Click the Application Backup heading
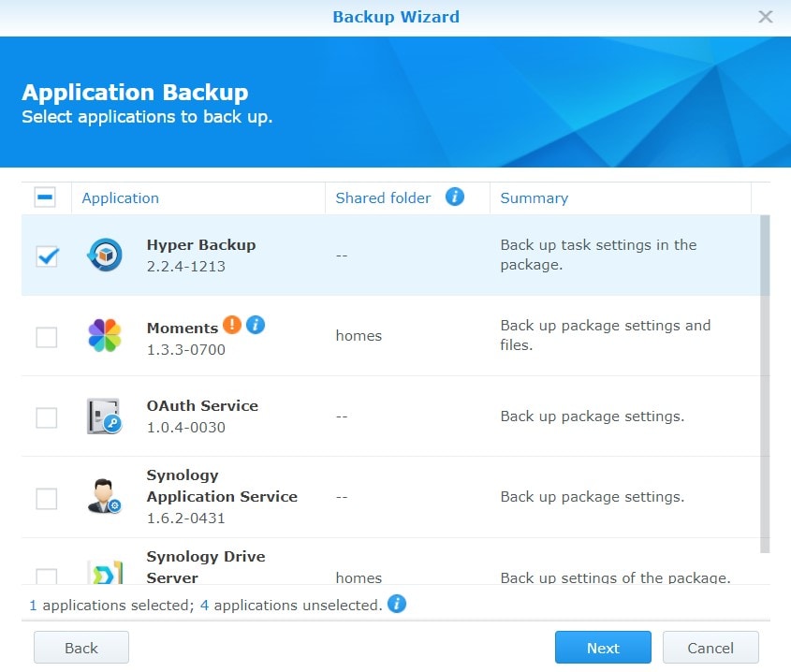The image size is (791, 672). pyautogui.click(x=135, y=93)
